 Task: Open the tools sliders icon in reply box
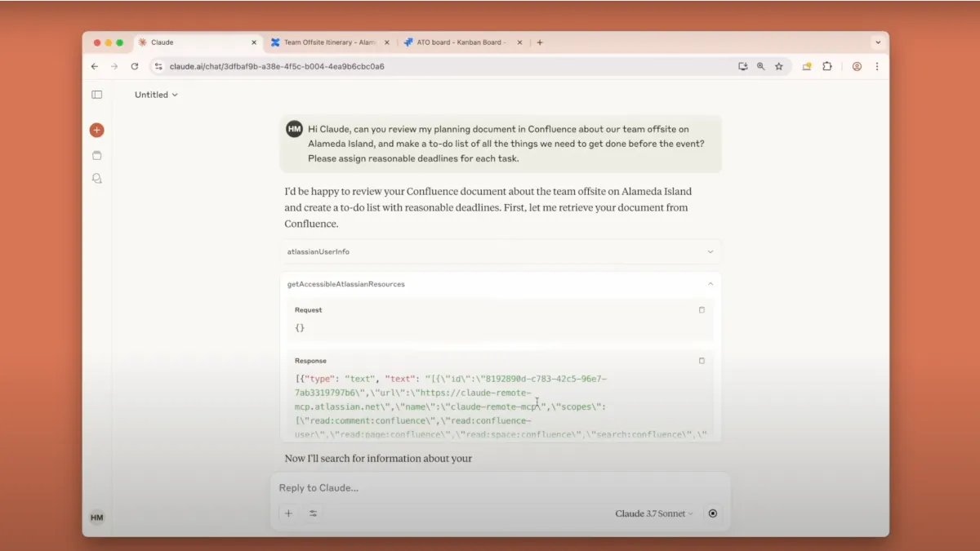313,513
